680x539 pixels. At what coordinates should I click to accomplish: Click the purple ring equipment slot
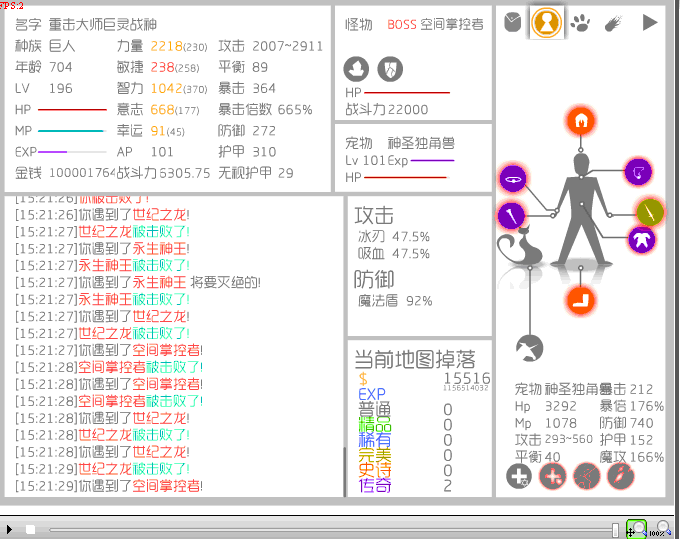coord(513,178)
